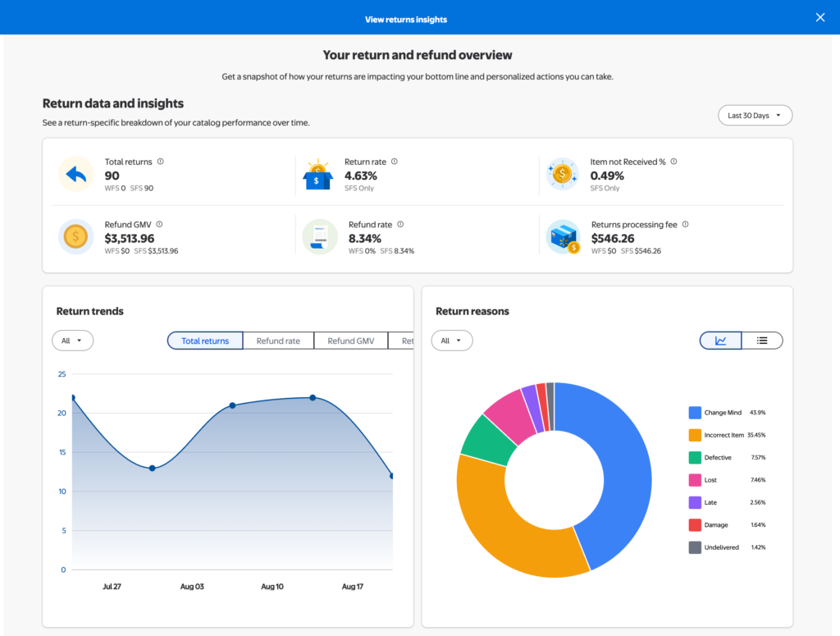Expand the All filter in Return reasons

[x=452, y=341]
